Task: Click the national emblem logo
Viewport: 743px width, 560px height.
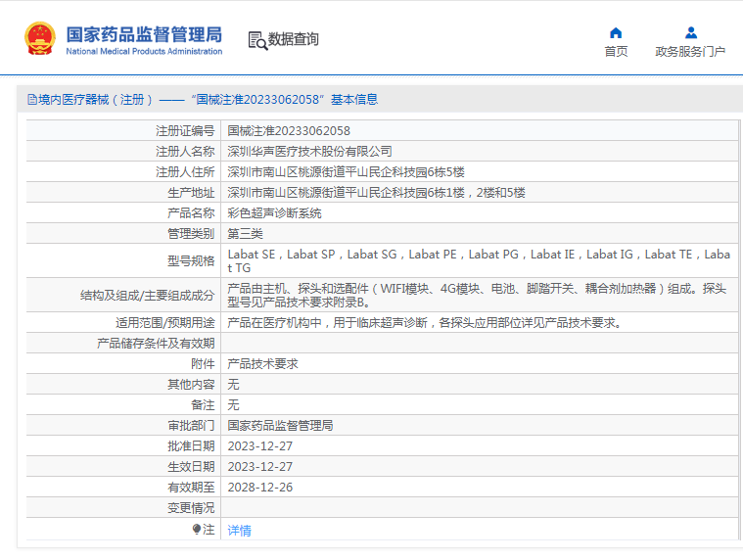Action: point(40,38)
